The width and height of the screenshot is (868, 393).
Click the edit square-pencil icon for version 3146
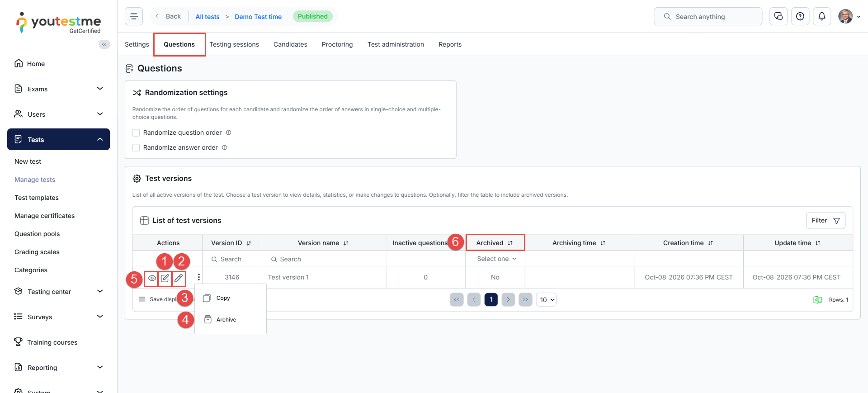click(165, 278)
